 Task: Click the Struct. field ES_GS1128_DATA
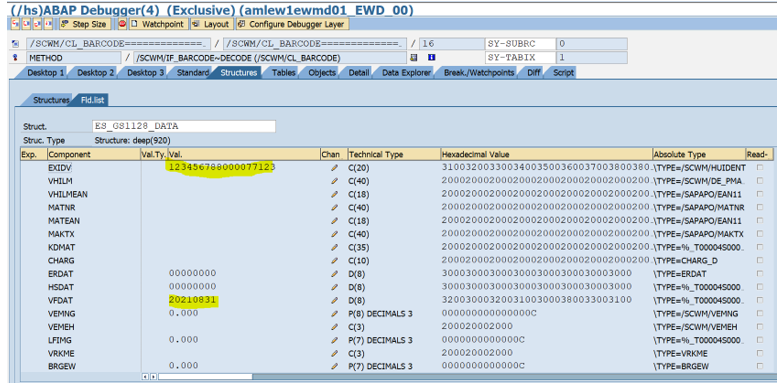(x=184, y=126)
